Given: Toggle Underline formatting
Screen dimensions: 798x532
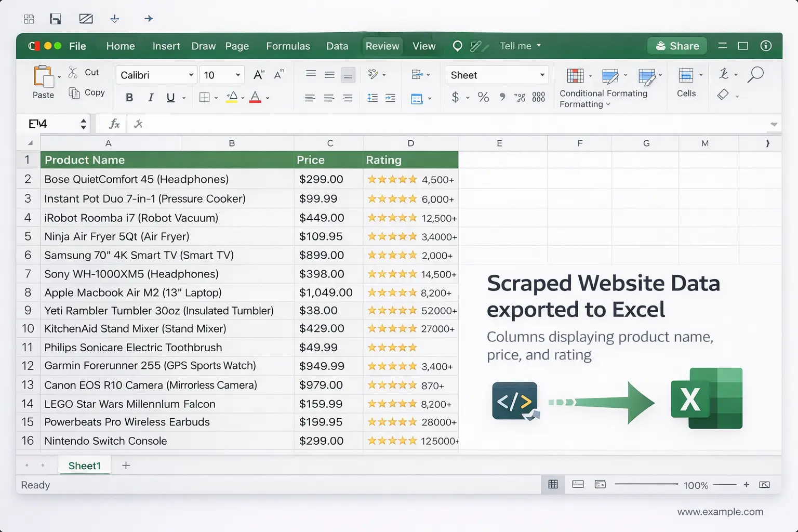Looking at the screenshot, I should [170, 97].
